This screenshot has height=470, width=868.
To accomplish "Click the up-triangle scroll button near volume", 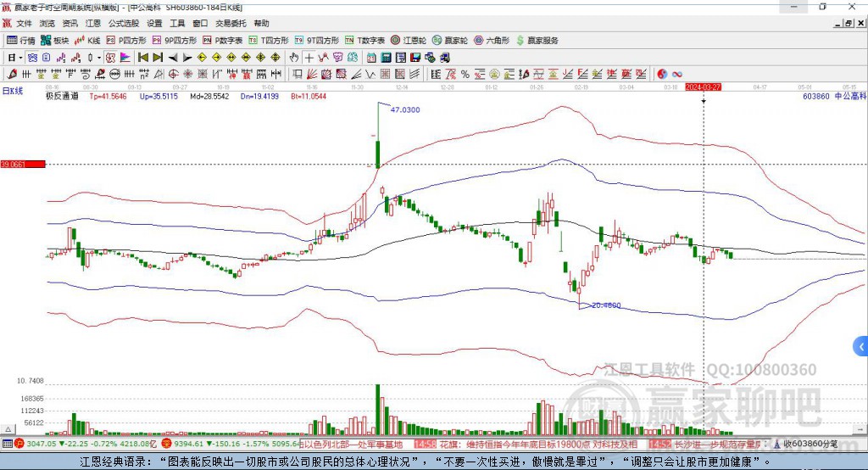I will 8,429.
